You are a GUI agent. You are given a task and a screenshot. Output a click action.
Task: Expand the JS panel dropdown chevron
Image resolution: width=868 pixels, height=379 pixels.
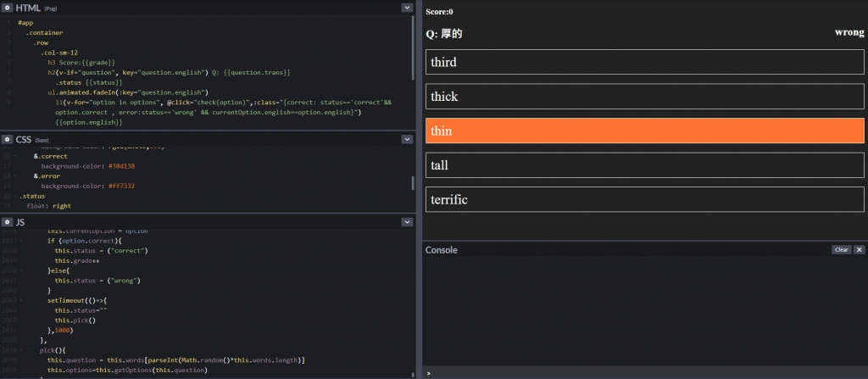coord(408,222)
